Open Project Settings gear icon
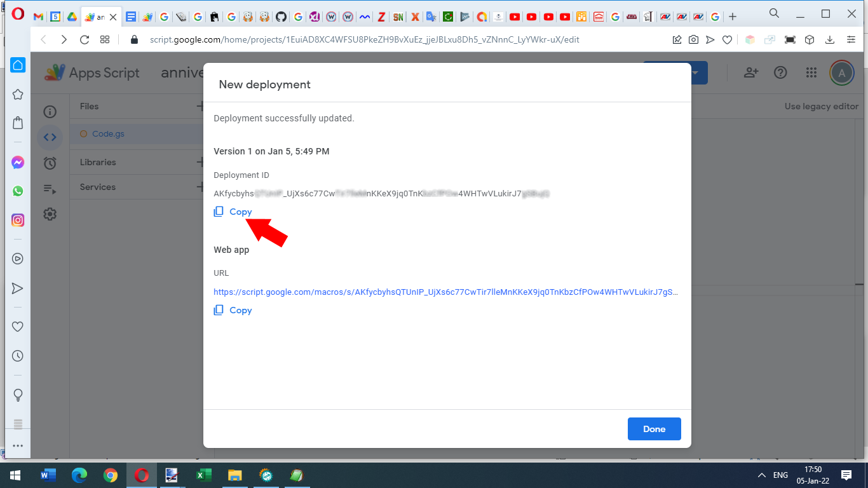This screenshot has width=868, height=488. tap(50, 214)
